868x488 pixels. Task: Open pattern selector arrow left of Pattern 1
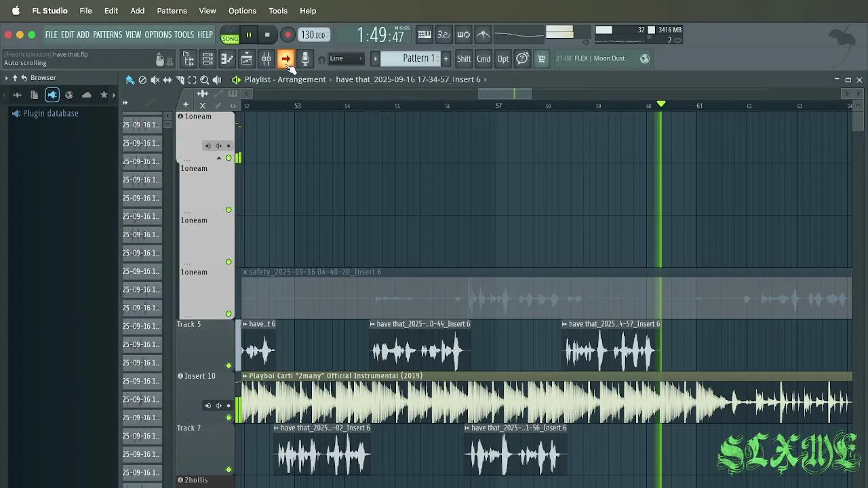(375, 59)
